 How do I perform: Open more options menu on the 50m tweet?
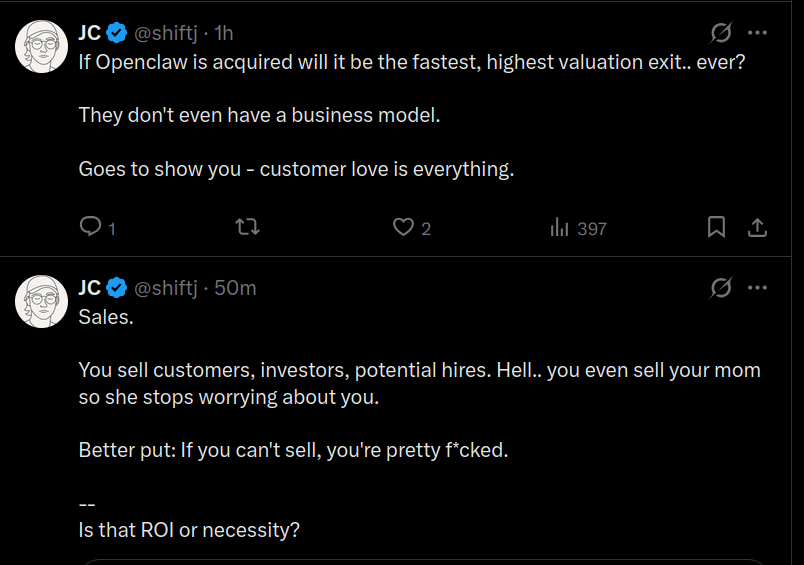tap(757, 288)
